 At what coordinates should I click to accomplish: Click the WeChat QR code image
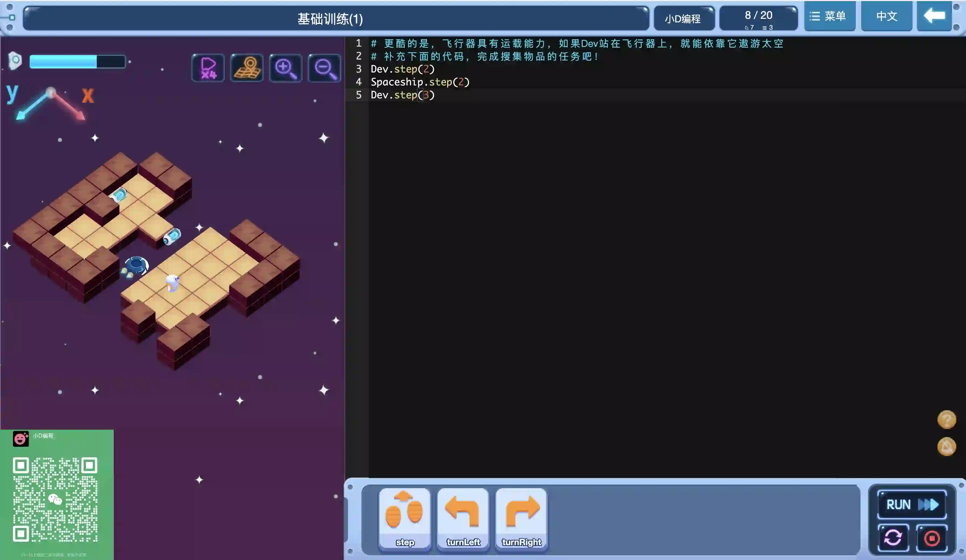point(55,499)
